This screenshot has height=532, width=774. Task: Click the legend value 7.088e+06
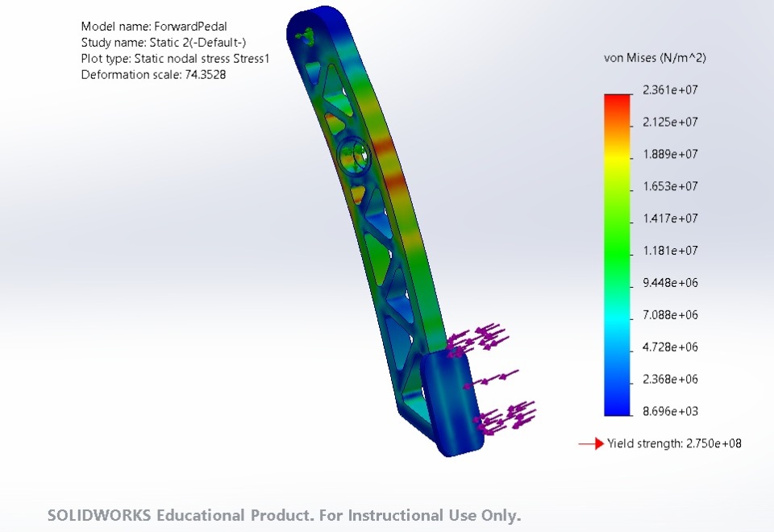point(670,315)
